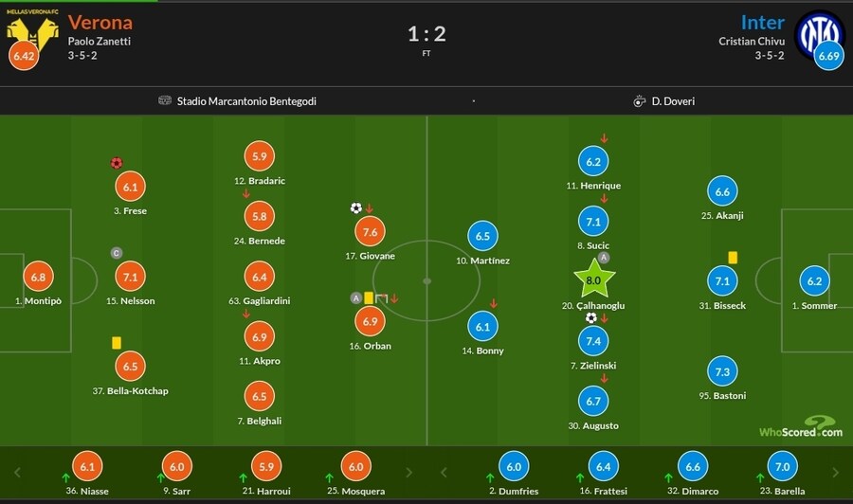Click the captain badge above Nelsson

point(117,253)
